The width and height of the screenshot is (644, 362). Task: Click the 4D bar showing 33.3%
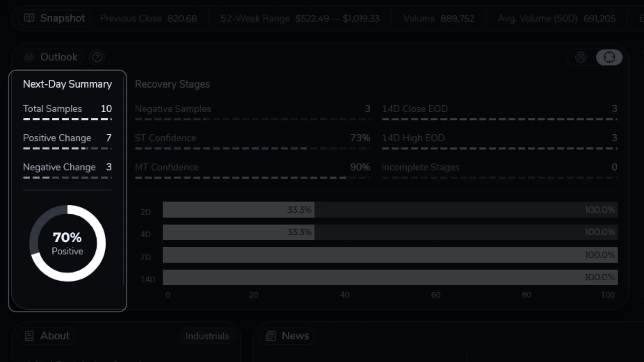(x=238, y=232)
